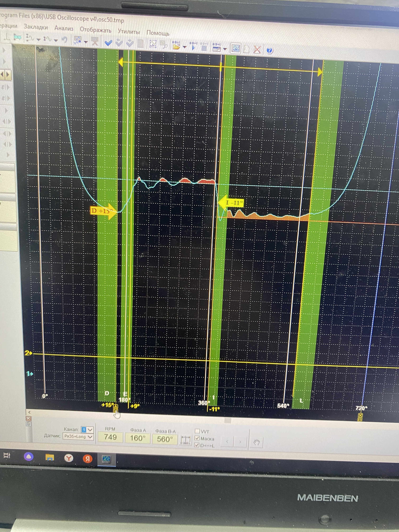
Task: Click the A:B+C play arrow icon
Action: click(194, 47)
